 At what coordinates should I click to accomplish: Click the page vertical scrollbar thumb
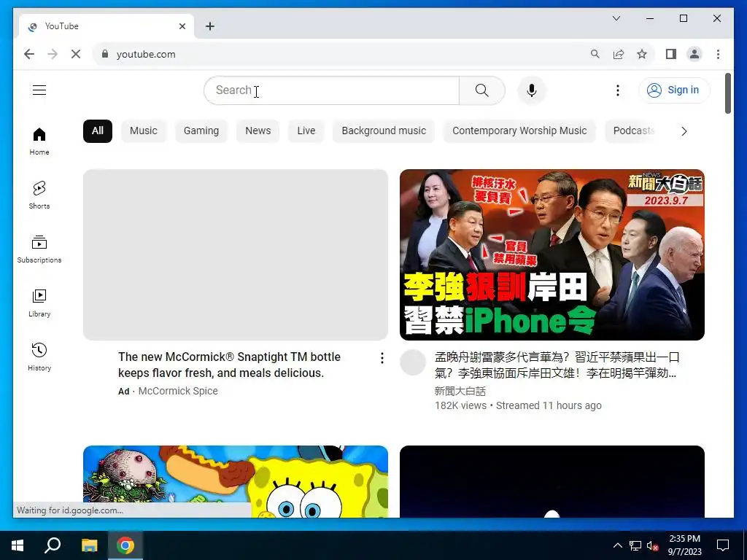tap(727, 93)
